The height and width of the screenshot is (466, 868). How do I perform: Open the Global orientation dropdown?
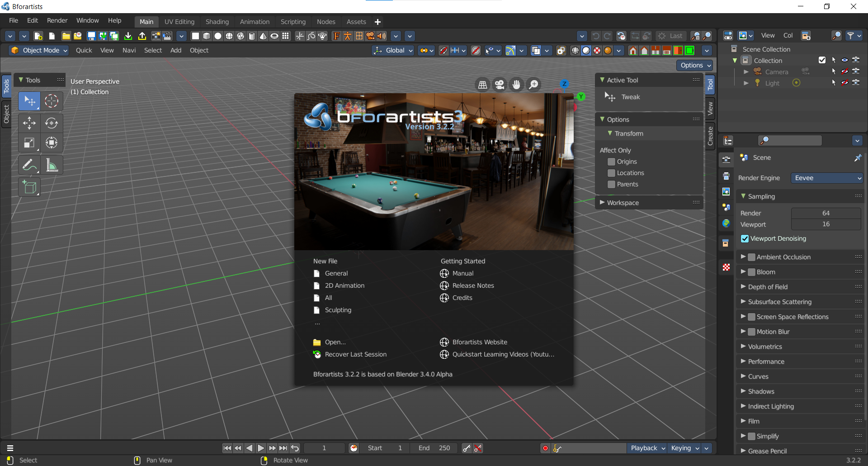393,51
